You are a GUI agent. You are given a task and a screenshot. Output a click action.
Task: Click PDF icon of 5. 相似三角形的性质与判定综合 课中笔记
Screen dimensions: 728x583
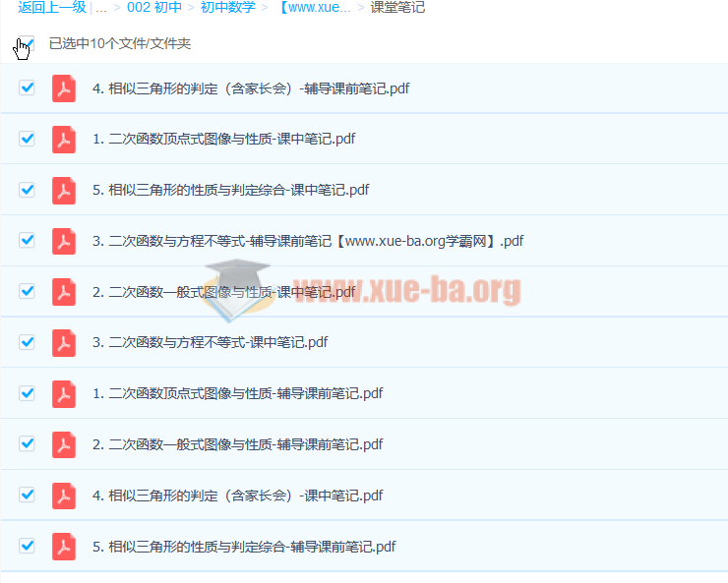tap(64, 190)
